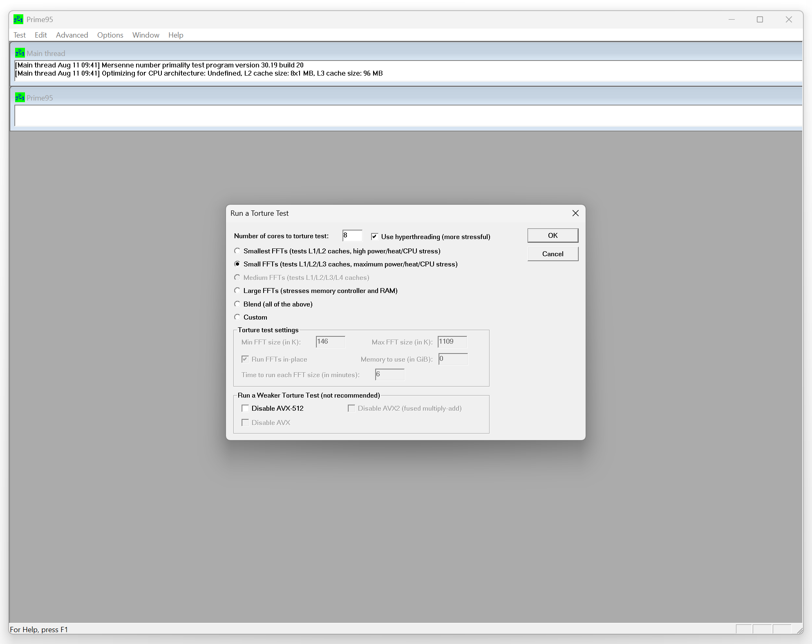Minimize the Prime95 window
The image size is (812, 644).
731,20
